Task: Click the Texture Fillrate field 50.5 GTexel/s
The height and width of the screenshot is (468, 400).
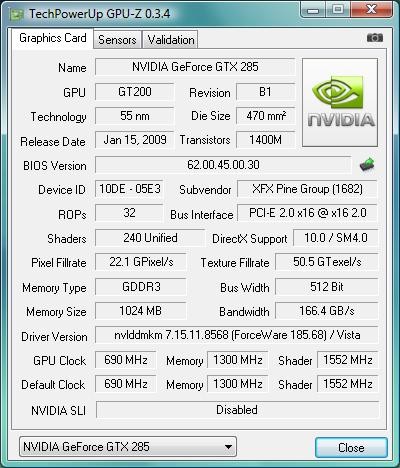Action: pyautogui.click(x=327, y=262)
